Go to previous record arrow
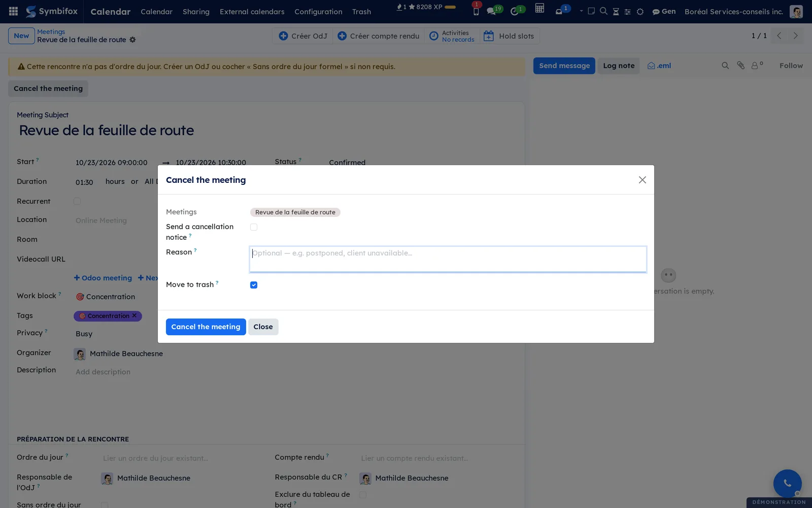Image resolution: width=812 pixels, height=508 pixels. tap(779, 36)
